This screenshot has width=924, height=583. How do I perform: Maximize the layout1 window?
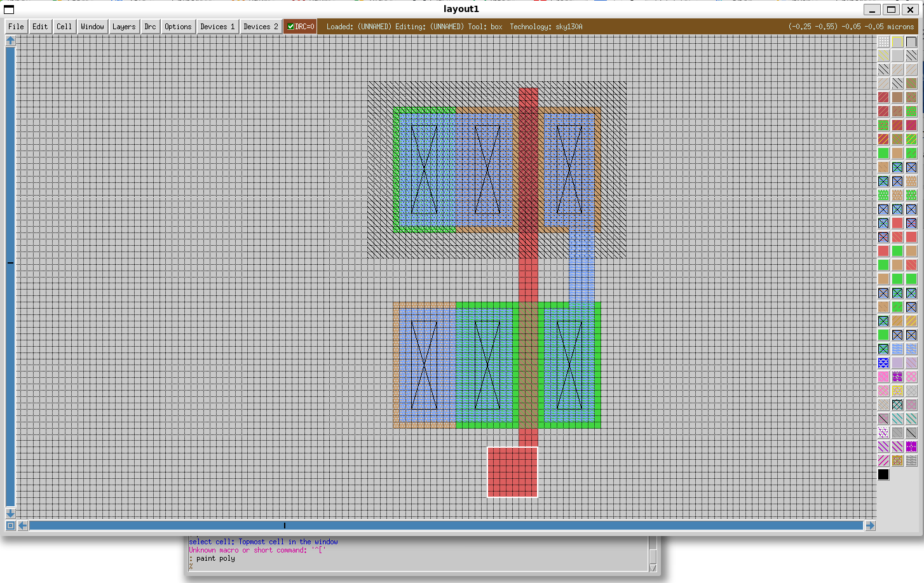coord(891,9)
